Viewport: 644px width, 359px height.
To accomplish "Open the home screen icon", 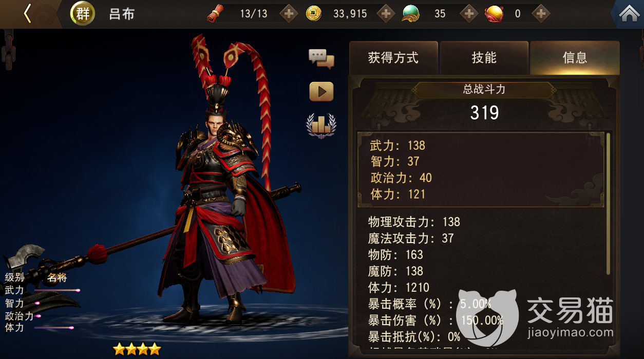I will tap(629, 14).
